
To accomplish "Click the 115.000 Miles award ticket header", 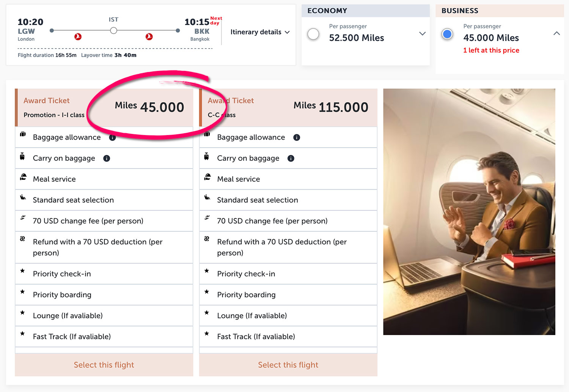I will [x=288, y=107].
